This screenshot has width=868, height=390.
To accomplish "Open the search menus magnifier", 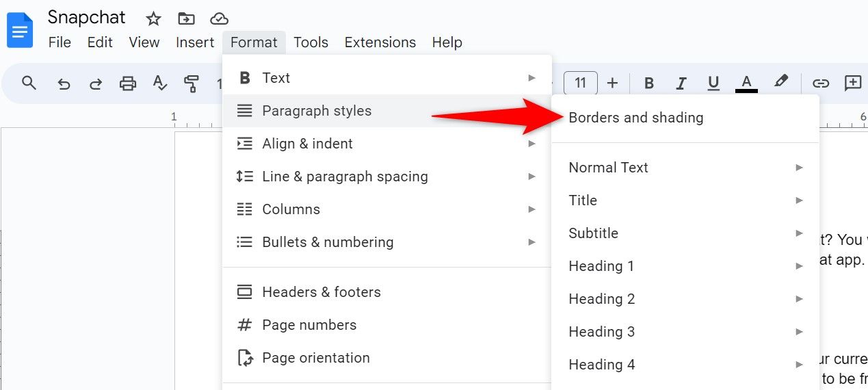I will coord(29,83).
